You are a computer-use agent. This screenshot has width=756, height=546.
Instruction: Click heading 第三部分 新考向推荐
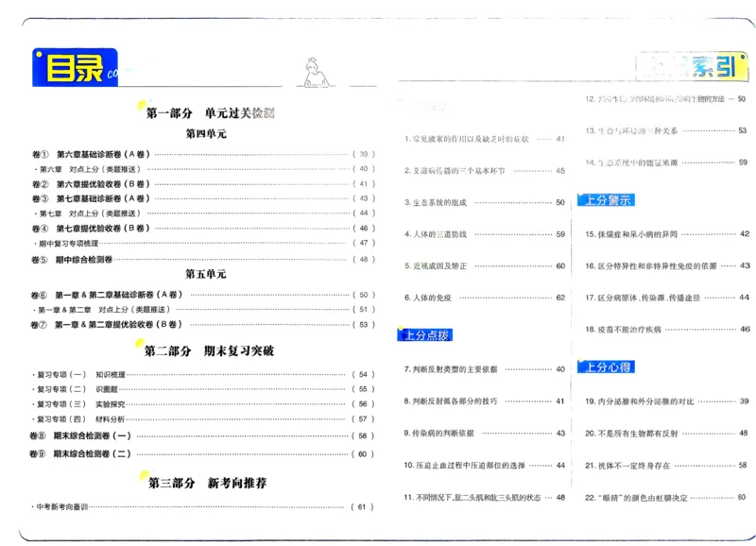click(207, 483)
